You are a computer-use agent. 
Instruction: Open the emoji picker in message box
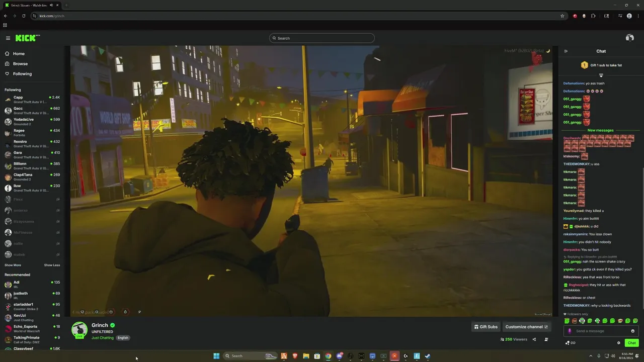tap(632, 331)
